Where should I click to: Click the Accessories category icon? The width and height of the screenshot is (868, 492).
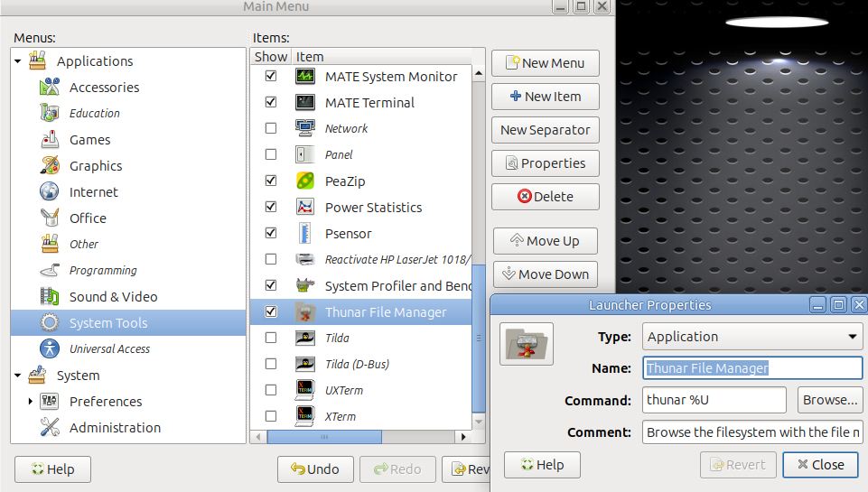tap(50, 88)
